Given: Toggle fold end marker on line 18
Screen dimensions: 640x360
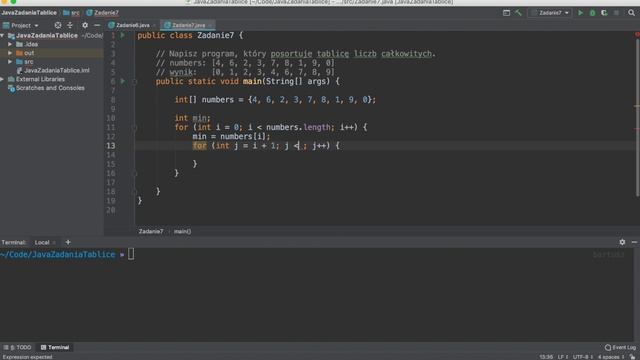Looking at the screenshot, I should [x=134, y=192].
